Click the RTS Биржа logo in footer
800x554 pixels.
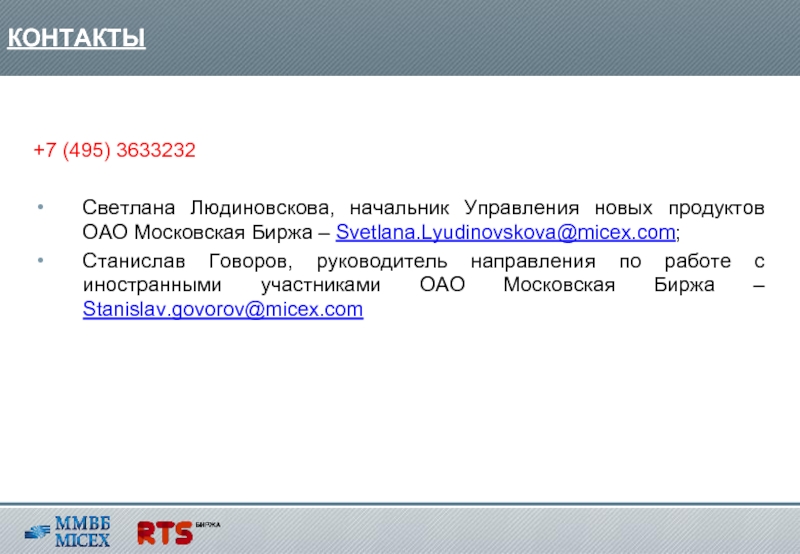pos(179,532)
